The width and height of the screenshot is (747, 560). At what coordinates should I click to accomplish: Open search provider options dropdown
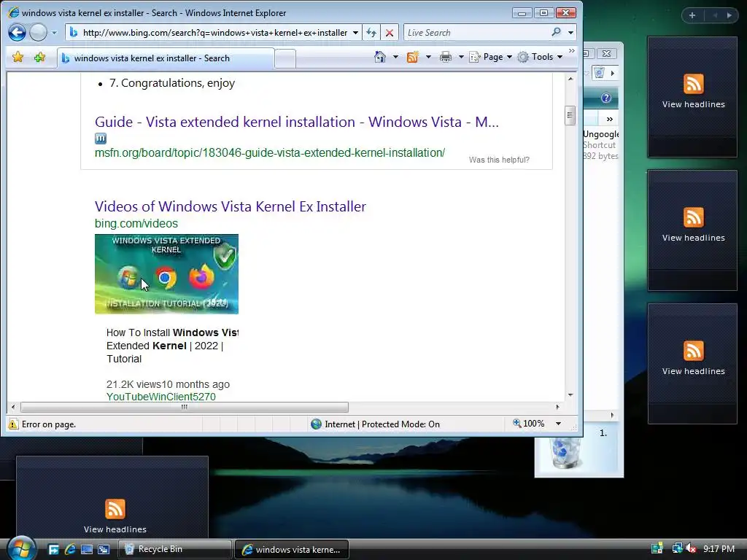pos(570,33)
